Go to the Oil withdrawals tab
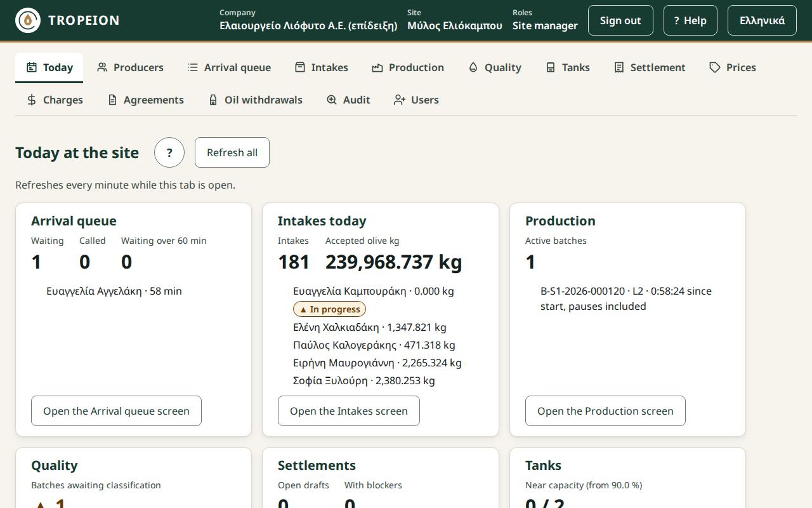 point(256,100)
